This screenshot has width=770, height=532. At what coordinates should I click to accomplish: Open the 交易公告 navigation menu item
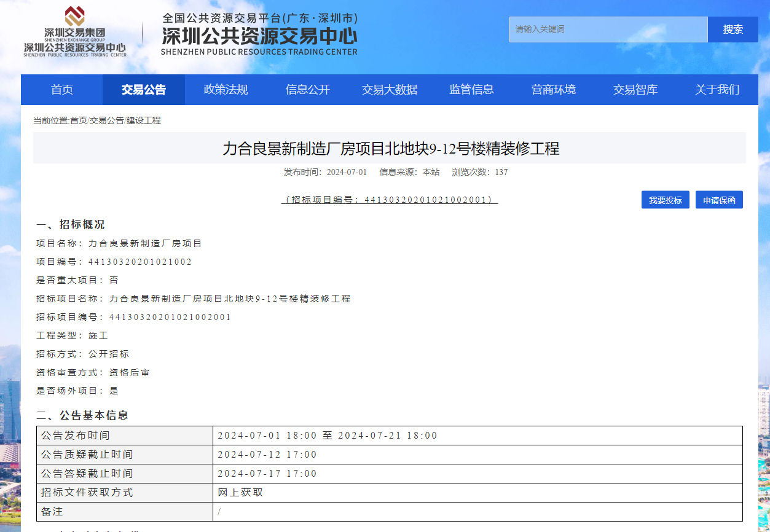pos(144,90)
